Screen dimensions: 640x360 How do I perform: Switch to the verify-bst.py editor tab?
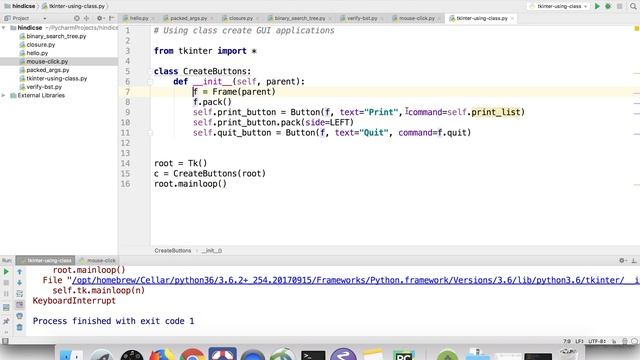(362, 18)
